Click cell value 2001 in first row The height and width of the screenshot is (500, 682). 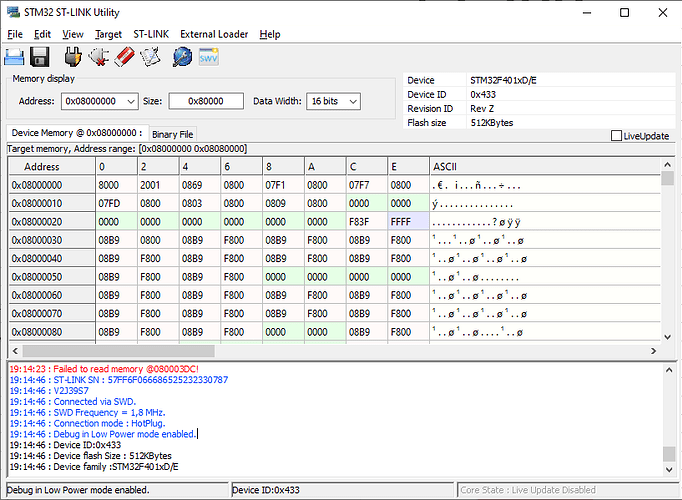point(158,185)
